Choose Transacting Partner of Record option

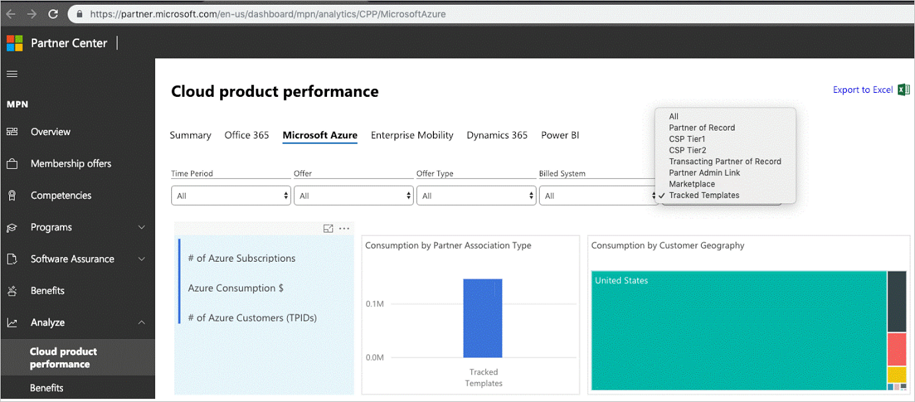click(x=725, y=162)
